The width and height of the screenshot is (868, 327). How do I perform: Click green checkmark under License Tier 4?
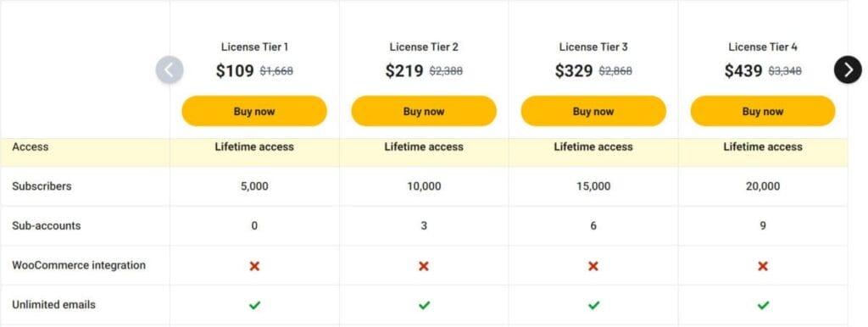point(763,305)
